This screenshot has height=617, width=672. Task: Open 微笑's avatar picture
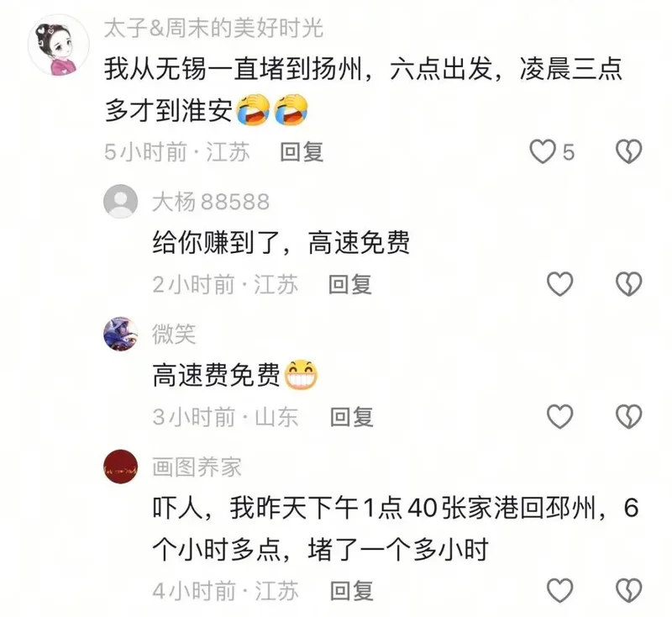[x=120, y=334]
